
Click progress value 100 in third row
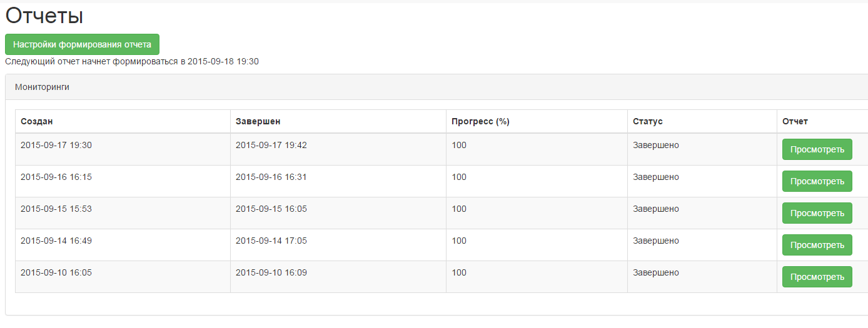[459, 209]
